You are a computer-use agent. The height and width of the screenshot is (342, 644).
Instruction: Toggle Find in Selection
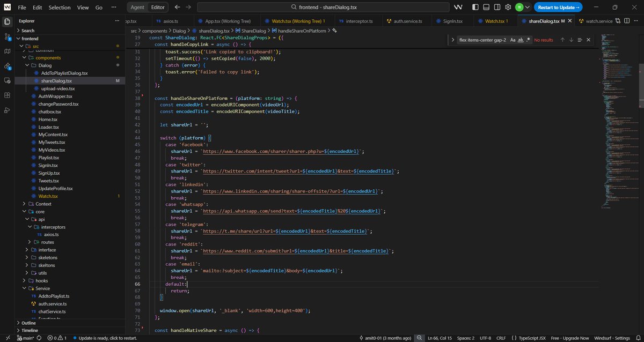click(x=580, y=40)
